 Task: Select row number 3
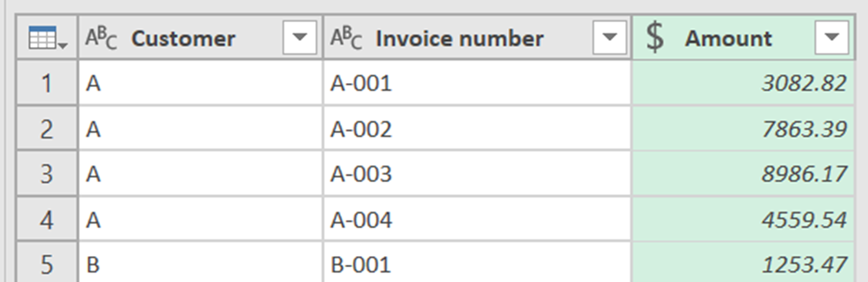pyautogui.click(x=47, y=174)
